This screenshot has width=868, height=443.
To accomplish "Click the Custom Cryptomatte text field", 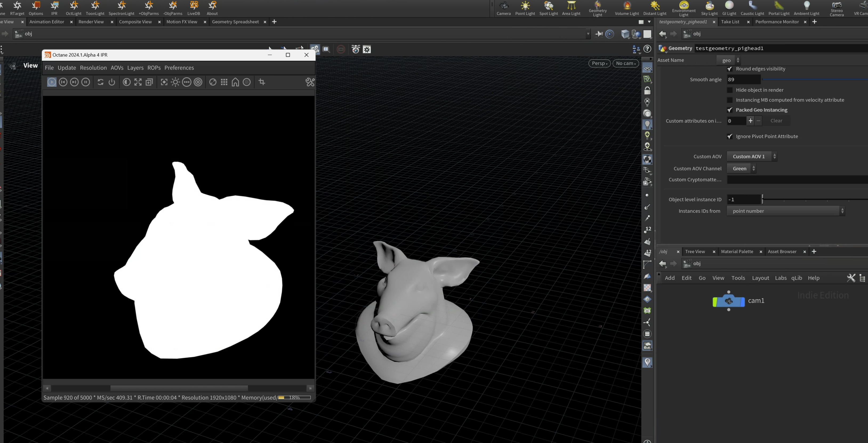I will [797, 180].
